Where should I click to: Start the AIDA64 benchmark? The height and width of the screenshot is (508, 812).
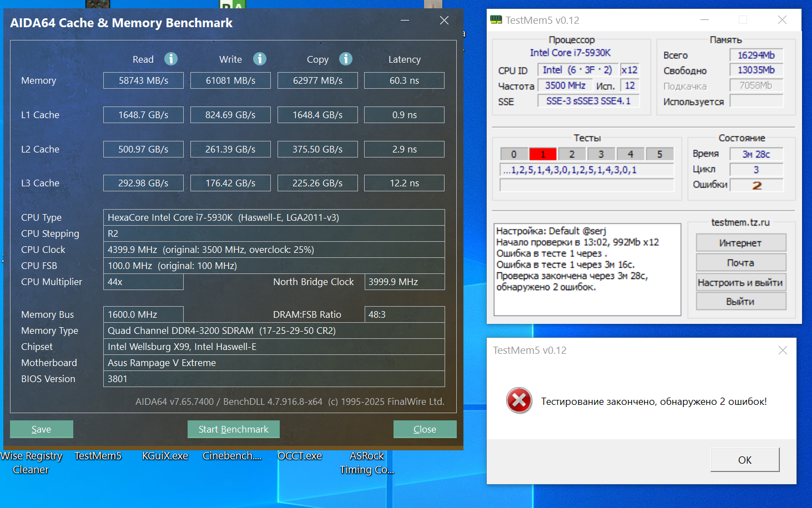pos(234,429)
